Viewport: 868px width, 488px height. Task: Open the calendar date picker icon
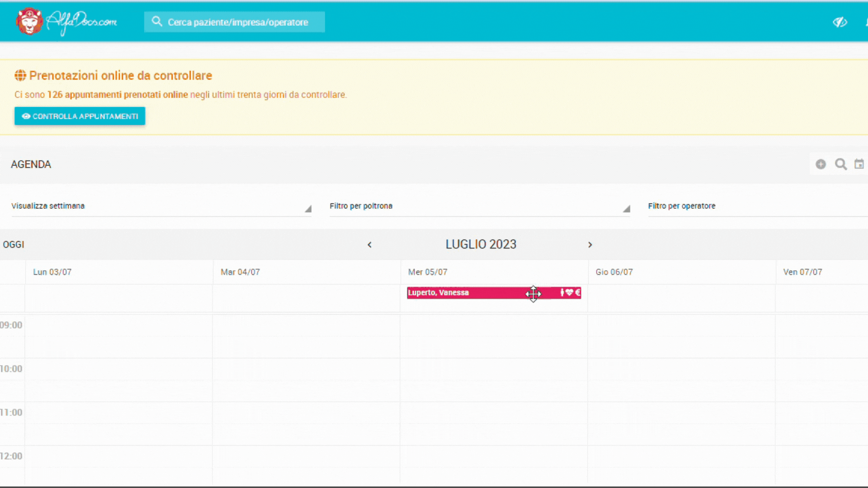click(859, 164)
